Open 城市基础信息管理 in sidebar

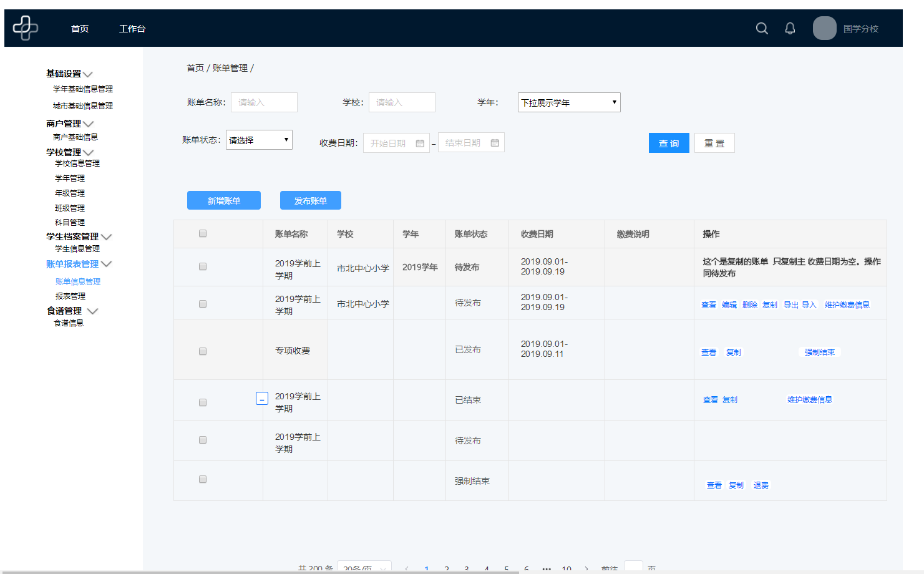point(83,106)
